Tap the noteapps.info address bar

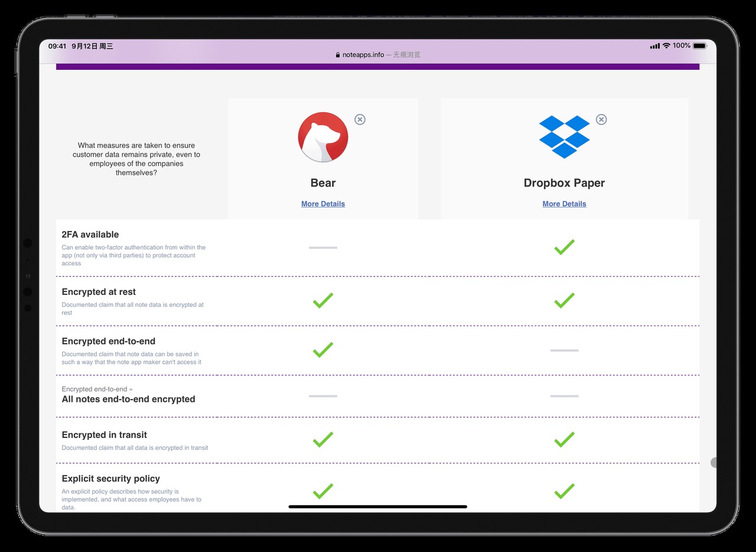point(378,54)
